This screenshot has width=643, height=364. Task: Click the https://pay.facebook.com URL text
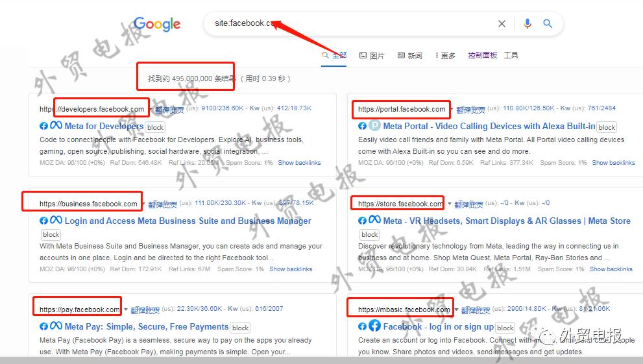tap(80, 309)
